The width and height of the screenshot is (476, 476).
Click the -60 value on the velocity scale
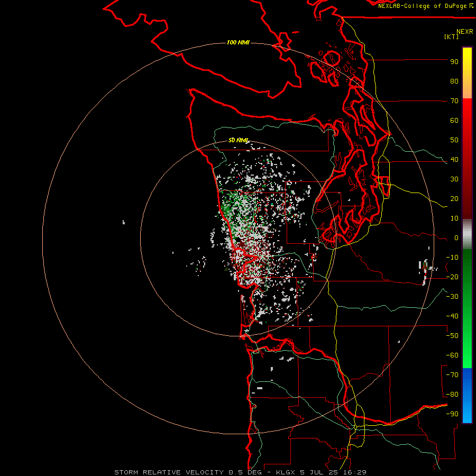click(452, 355)
